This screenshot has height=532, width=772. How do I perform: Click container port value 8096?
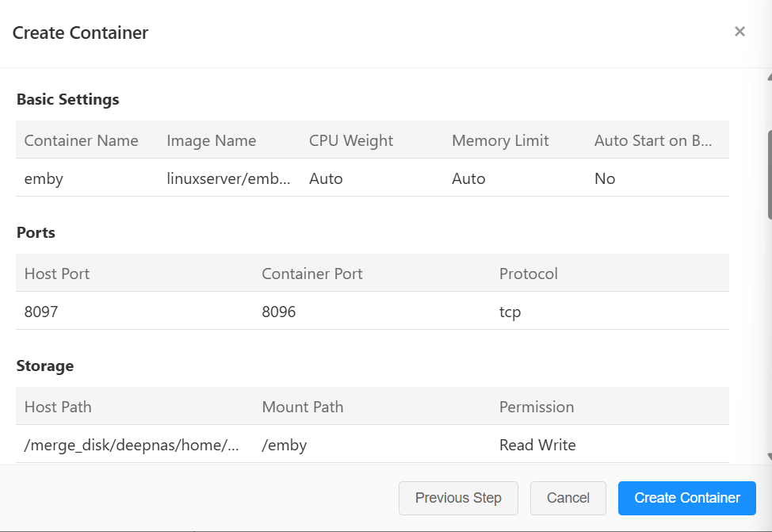coord(279,312)
